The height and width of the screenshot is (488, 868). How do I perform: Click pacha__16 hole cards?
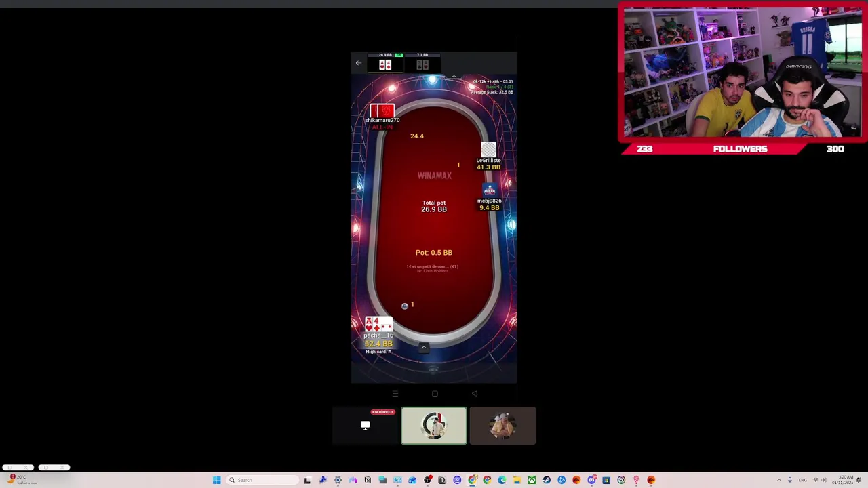(x=378, y=325)
